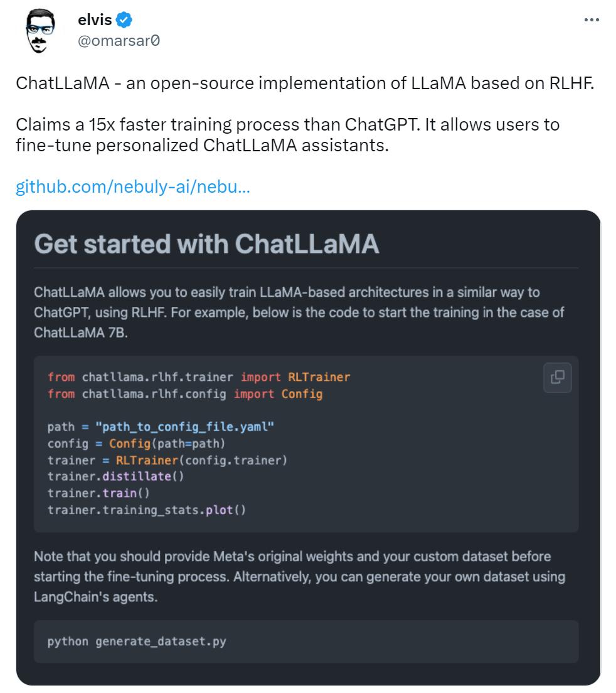Click the "path_to_config_file.yaml" string in the code
Viewport: 616px width, 693px height.
click(185, 427)
